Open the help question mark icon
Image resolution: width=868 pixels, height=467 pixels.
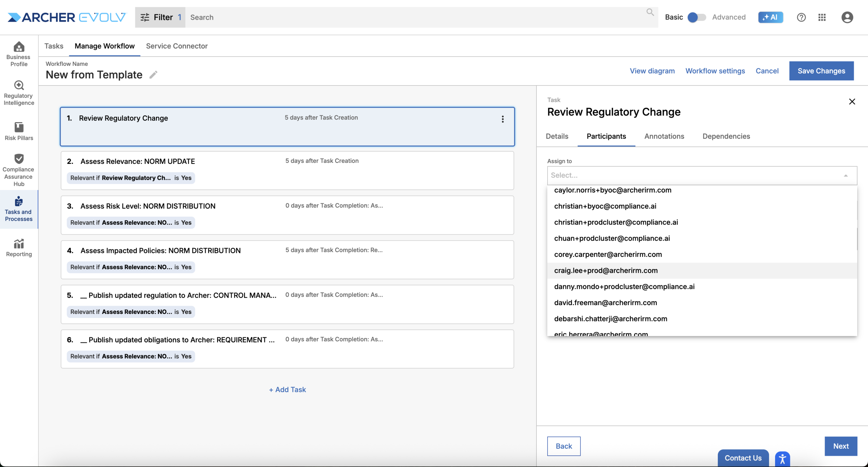pos(801,17)
